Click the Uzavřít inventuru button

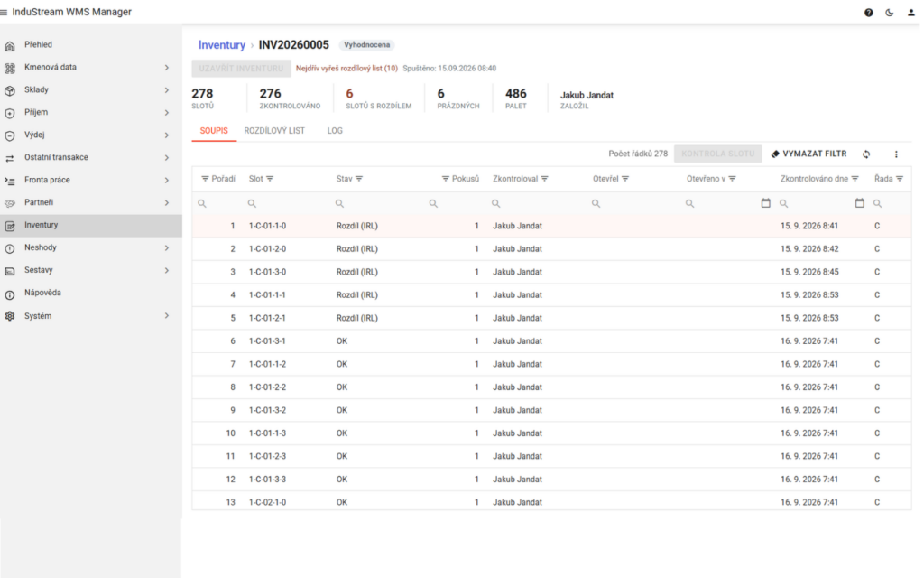tap(241, 69)
